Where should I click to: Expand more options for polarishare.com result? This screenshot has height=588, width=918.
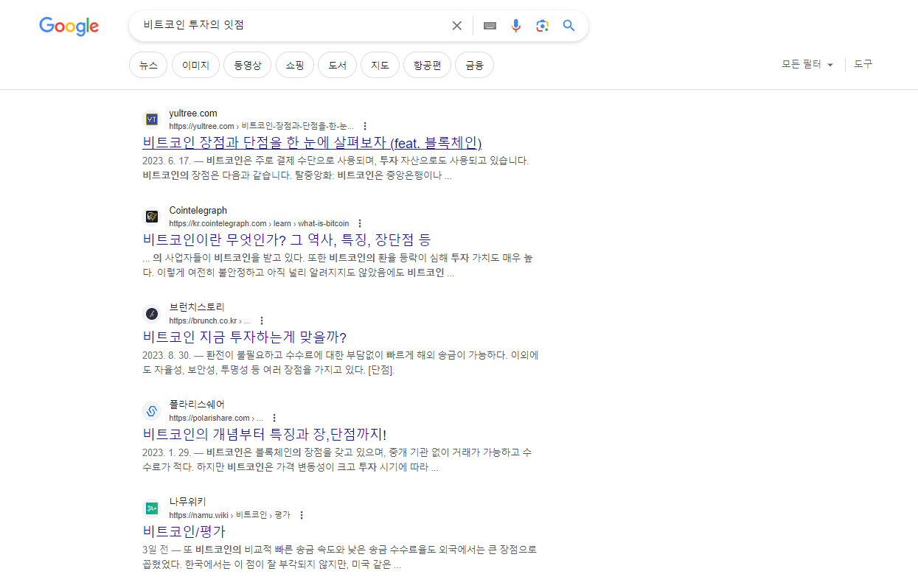click(x=274, y=418)
